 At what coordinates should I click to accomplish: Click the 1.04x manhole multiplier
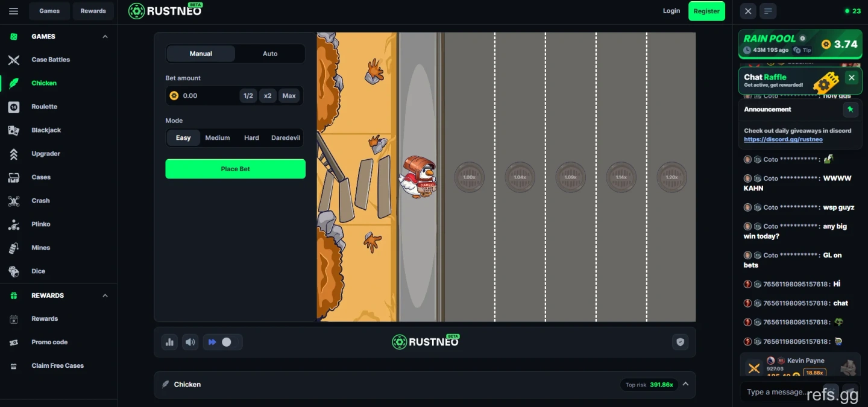pos(520,177)
